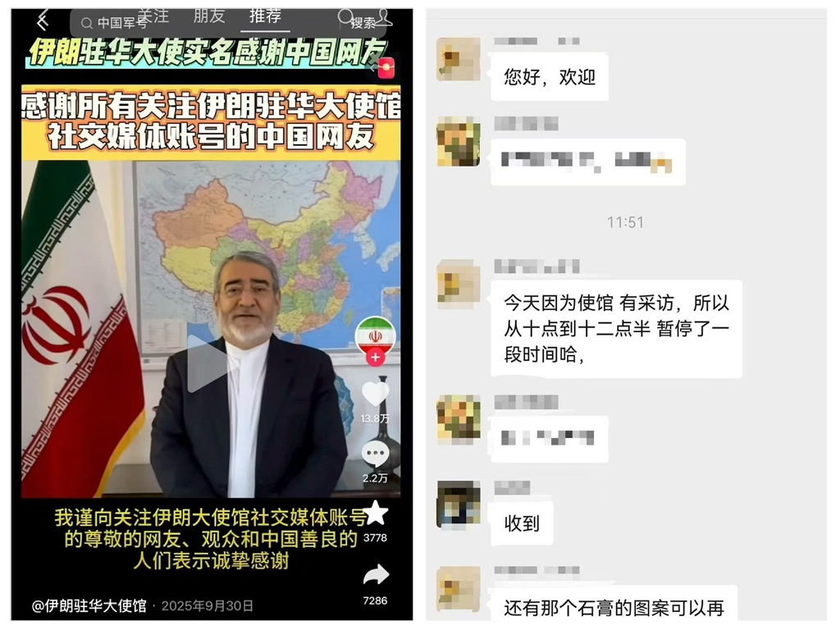Select the 推荐 tab
Image resolution: width=840 pixels, height=630 pixels.
tap(265, 16)
